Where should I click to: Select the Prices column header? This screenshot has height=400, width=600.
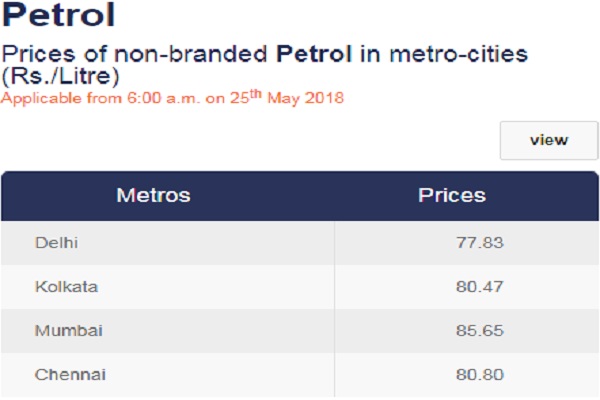451,195
